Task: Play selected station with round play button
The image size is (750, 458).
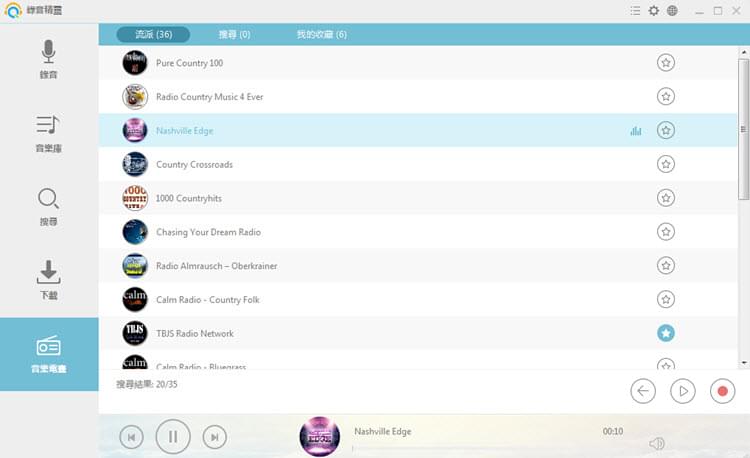Action: pyautogui.click(x=683, y=391)
